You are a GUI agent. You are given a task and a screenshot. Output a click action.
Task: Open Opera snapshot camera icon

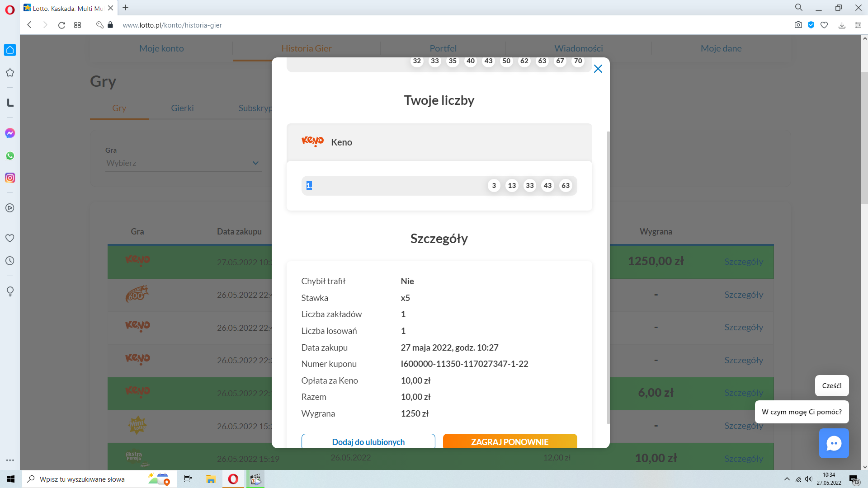click(798, 25)
